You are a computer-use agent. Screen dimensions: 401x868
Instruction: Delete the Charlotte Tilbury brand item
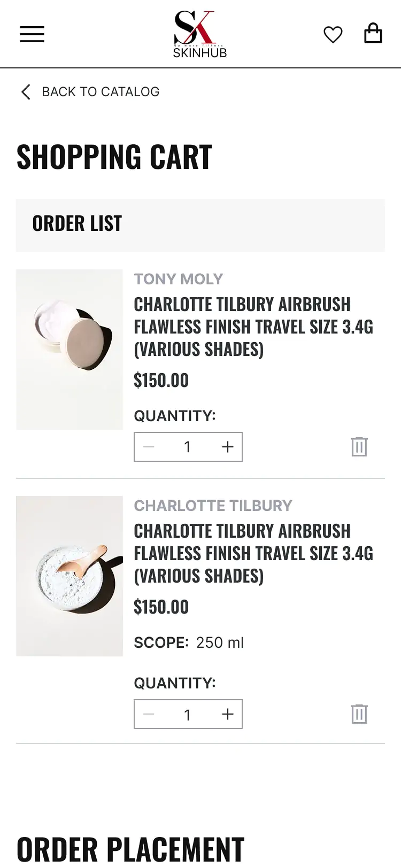(x=359, y=714)
